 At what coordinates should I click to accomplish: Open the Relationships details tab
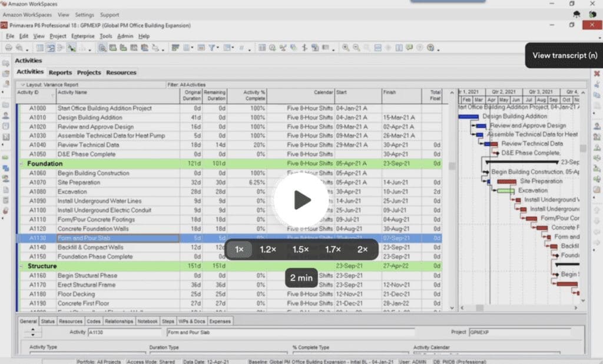point(119,321)
